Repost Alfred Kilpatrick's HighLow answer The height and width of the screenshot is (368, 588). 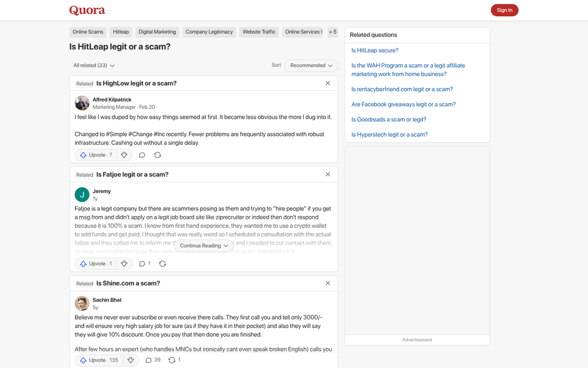point(157,155)
